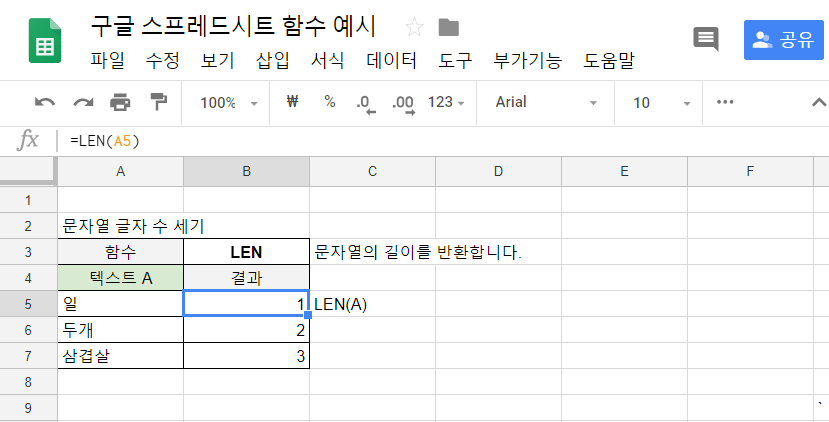Click the move-to-folder icon
829x422 pixels.
point(449,27)
